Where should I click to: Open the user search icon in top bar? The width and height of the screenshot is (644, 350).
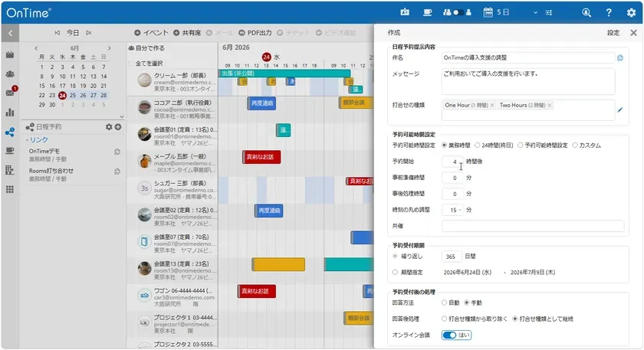click(x=586, y=13)
